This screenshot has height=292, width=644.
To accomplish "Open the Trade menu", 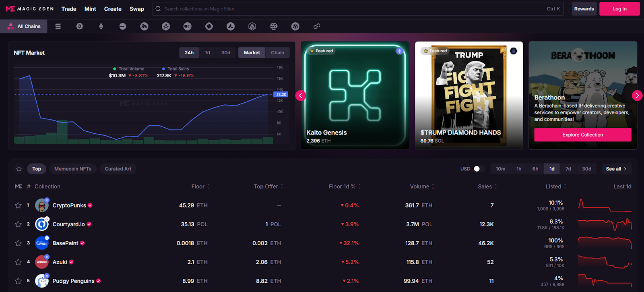I will click(x=69, y=9).
